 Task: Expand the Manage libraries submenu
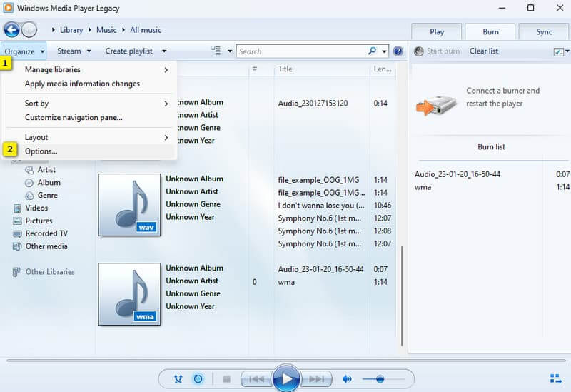point(166,69)
